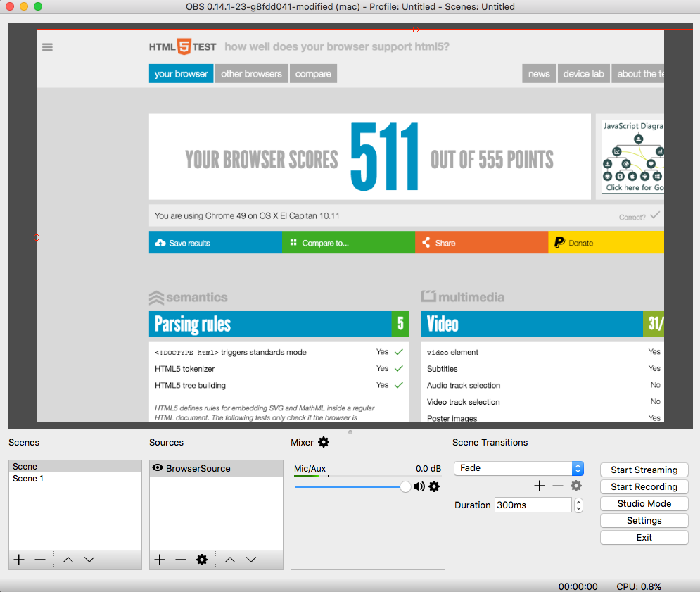
Task: Click orange 'Share' button in preview
Action: [x=481, y=243]
